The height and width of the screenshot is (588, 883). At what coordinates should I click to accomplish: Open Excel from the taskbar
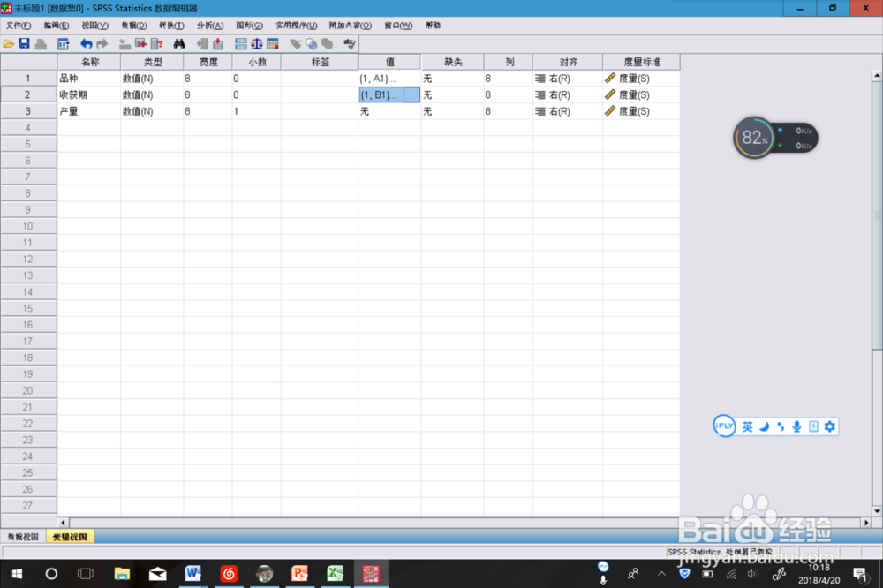click(x=335, y=574)
